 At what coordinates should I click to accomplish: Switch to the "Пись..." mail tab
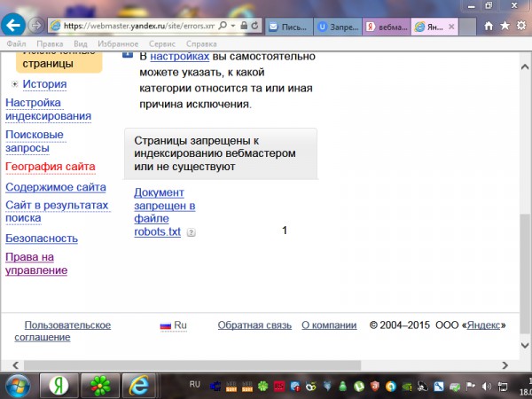289,27
